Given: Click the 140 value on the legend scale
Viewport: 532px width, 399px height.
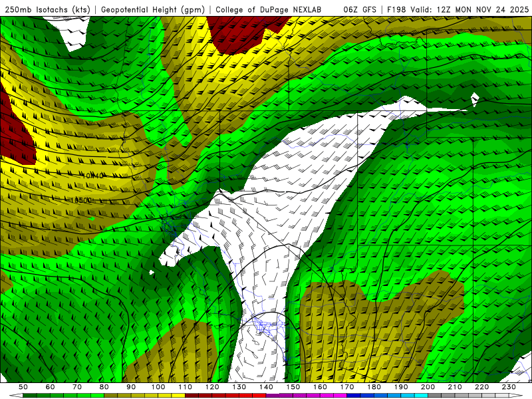Looking at the screenshot, I should coord(267,387).
